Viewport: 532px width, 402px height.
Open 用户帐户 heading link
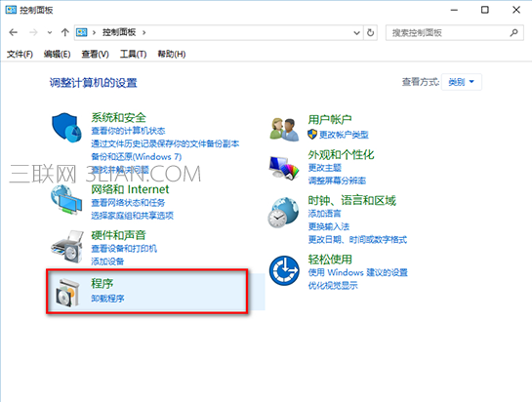[x=330, y=119]
